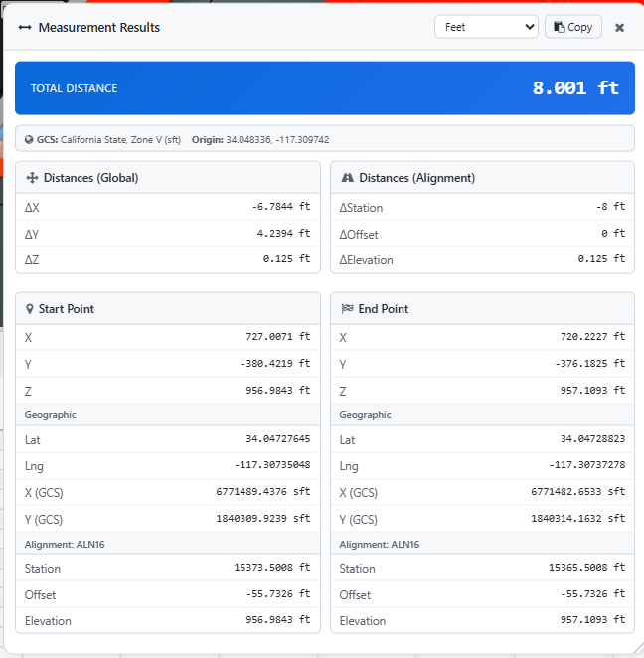Viewport: 644px width, 658px height.
Task: Click the ΔElevation value in Alignment distances
Action: click(x=601, y=259)
